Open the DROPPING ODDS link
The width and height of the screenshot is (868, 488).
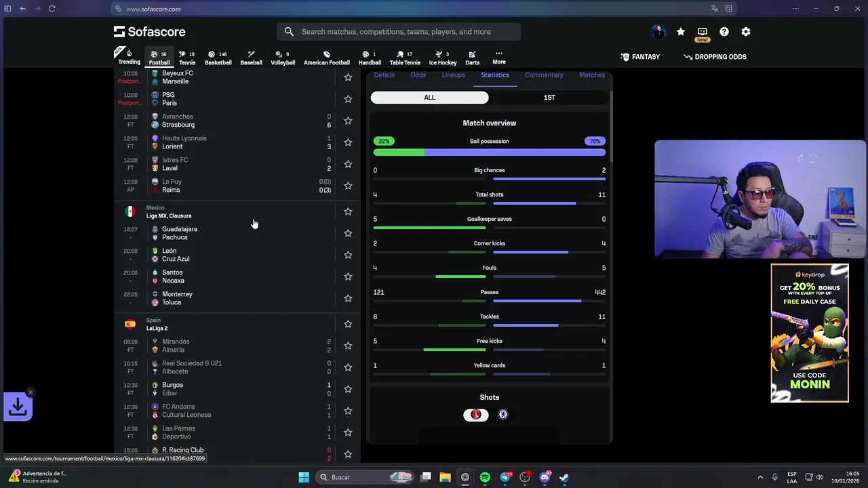tap(715, 57)
